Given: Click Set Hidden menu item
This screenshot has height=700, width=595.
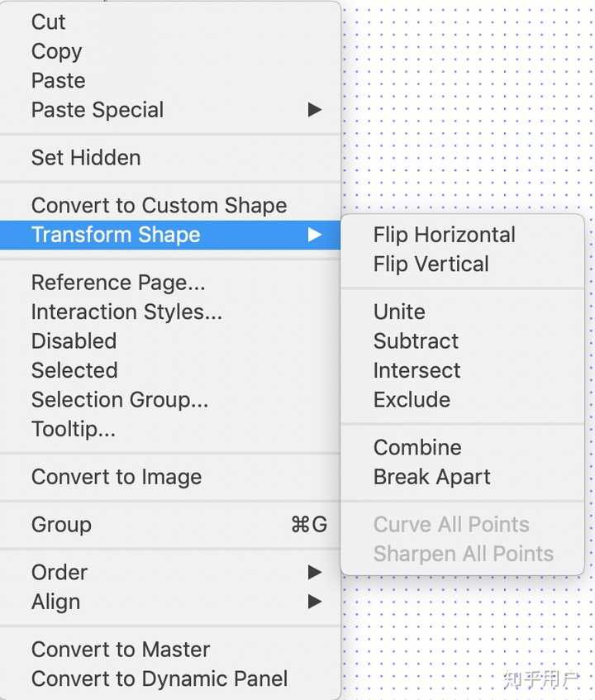Looking at the screenshot, I should point(86,158).
